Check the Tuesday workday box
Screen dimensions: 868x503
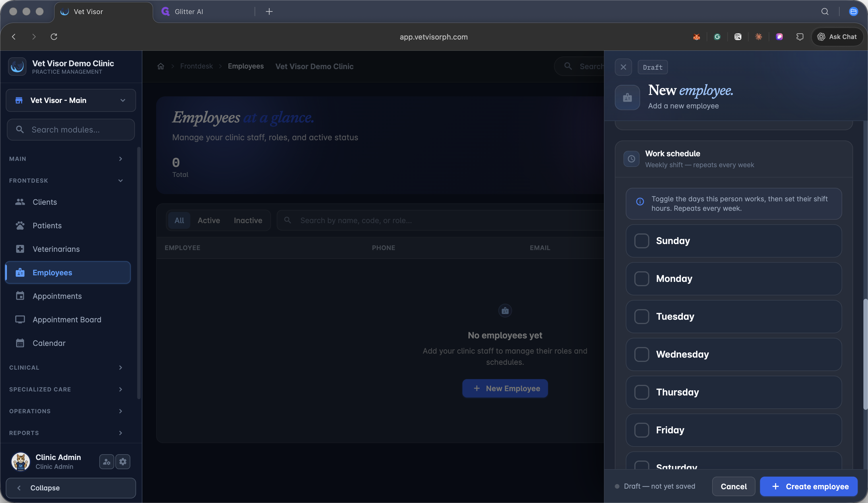pos(641,317)
